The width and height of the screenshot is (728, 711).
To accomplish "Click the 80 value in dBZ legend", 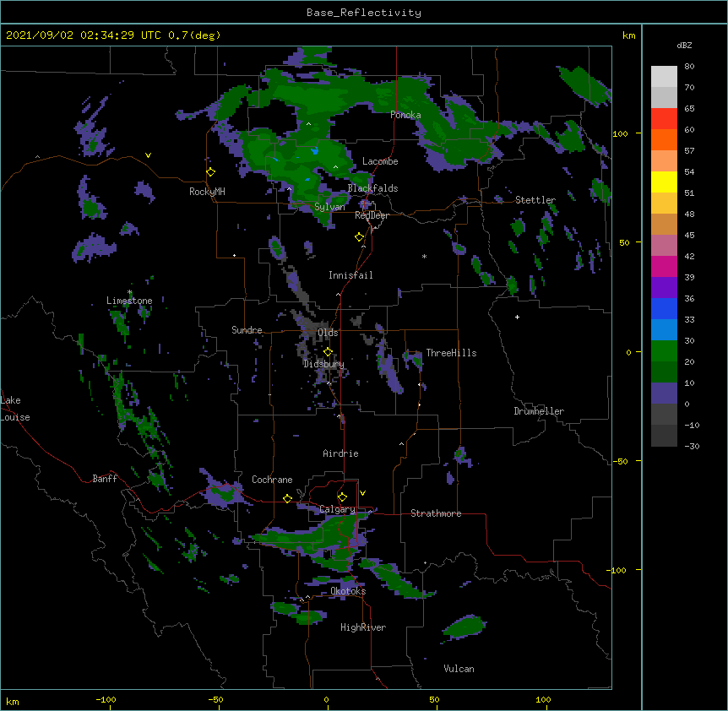I will tap(689, 67).
